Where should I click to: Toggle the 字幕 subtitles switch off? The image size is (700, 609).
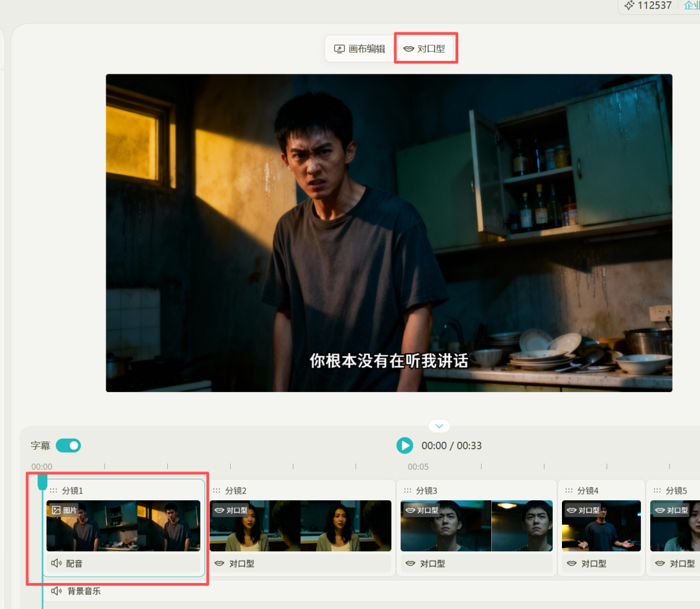tap(68, 445)
